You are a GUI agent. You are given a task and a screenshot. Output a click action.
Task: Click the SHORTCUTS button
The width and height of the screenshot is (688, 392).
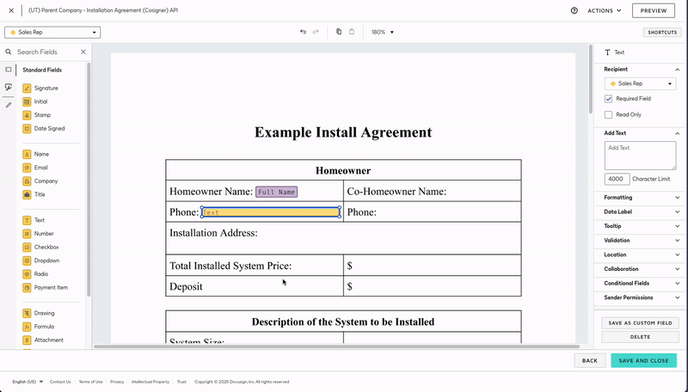click(x=662, y=32)
